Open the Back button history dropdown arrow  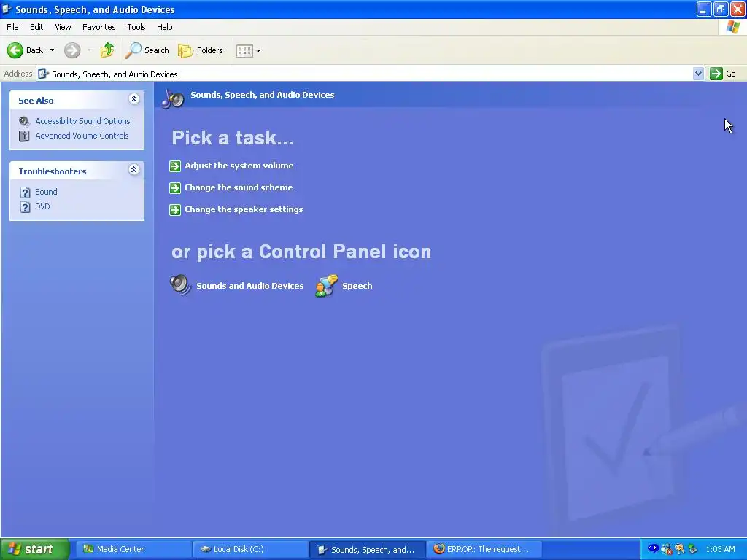(52, 50)
